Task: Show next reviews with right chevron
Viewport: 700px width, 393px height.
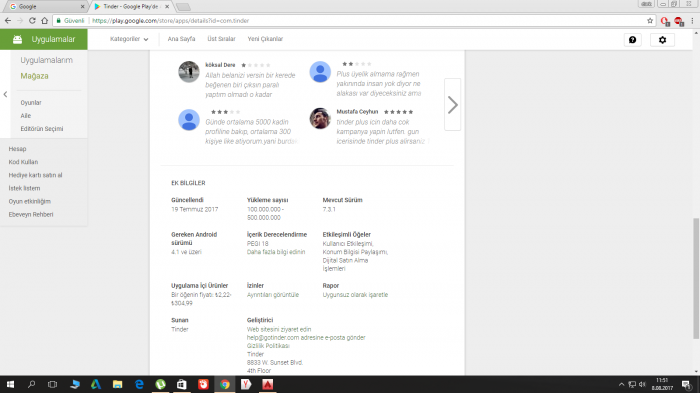Action: point(452,105)
